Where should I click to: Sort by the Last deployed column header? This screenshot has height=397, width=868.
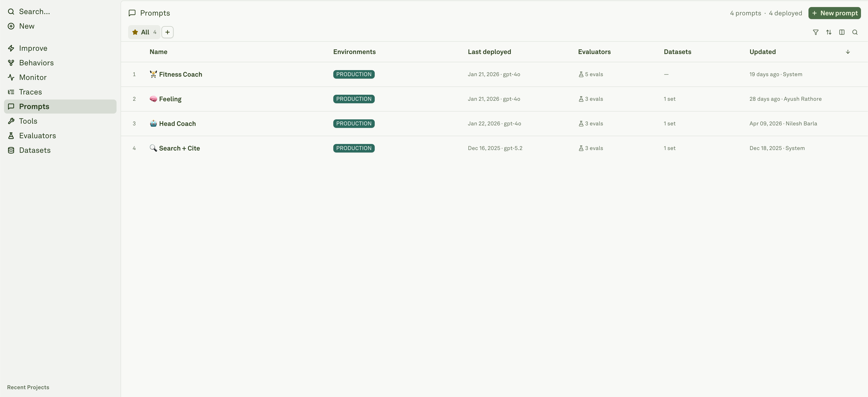[489, 52]
